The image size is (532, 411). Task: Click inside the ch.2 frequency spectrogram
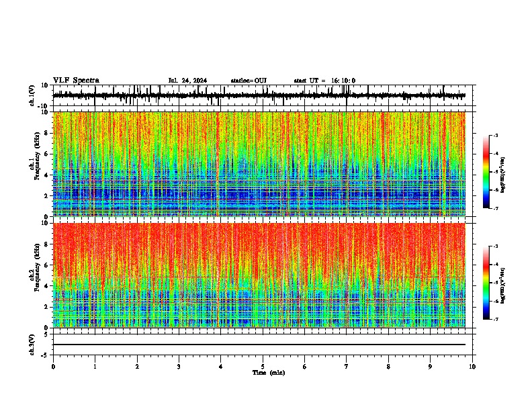(x=259, y=275)
